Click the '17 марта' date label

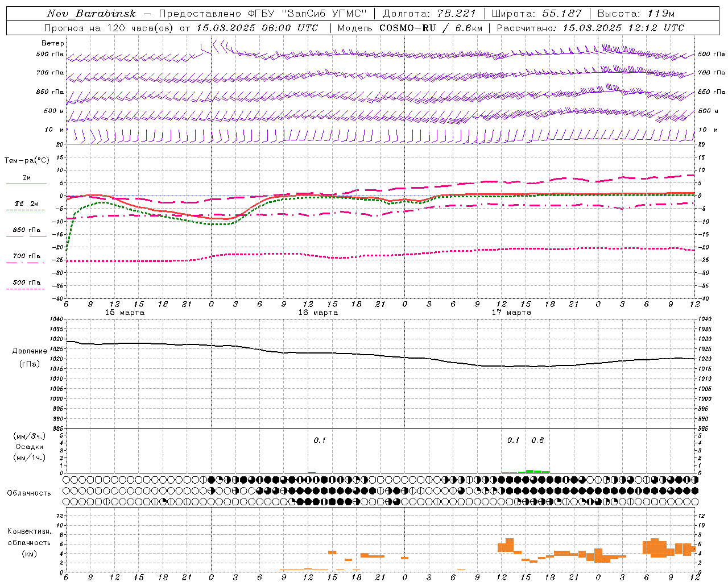point(511,313)
